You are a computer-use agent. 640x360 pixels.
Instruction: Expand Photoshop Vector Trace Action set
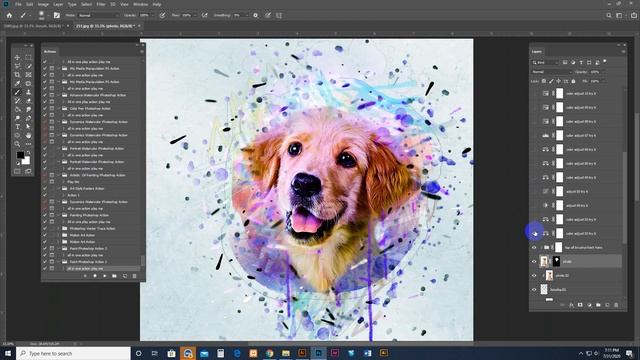[x=59, y=229]
